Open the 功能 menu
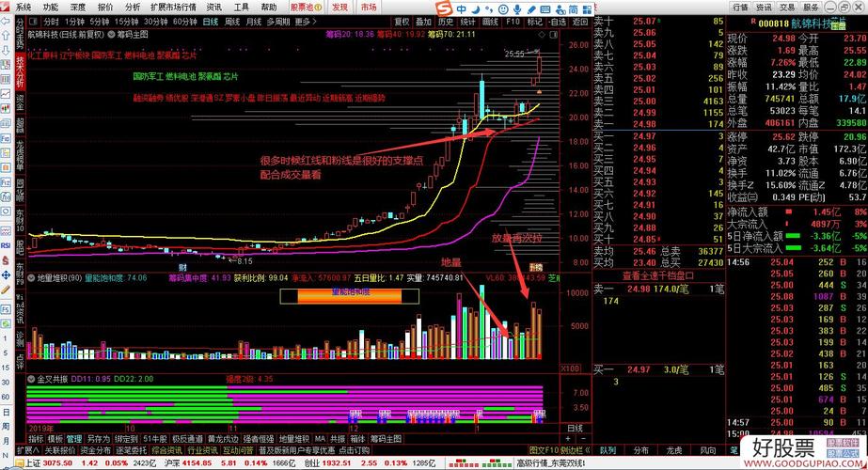The image size is (868, 470). pyautogui.click(x=51, y=8)
